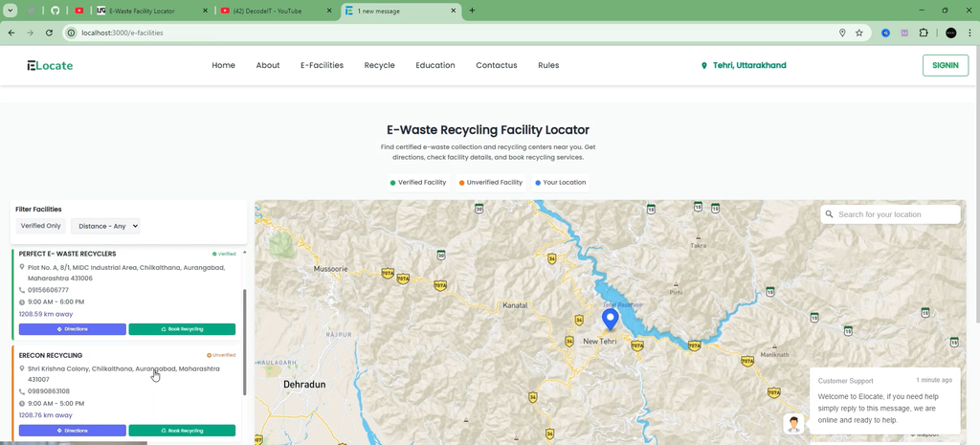
Task: Open the Home menu item
Action: [223, 65]
